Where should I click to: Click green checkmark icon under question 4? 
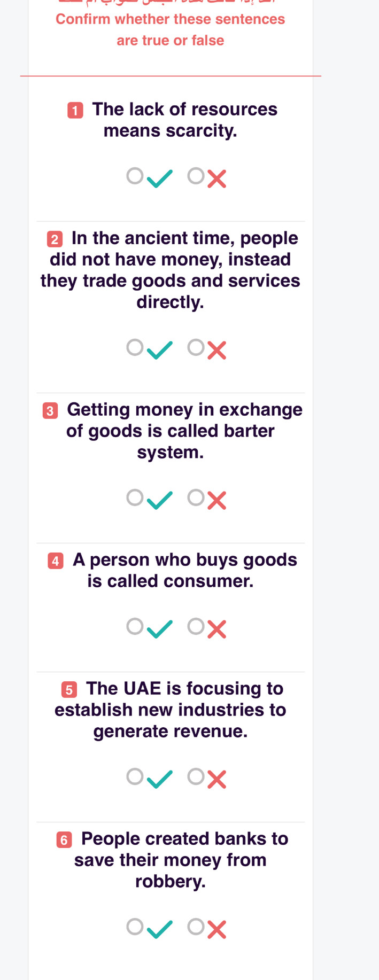click(160, 629)
